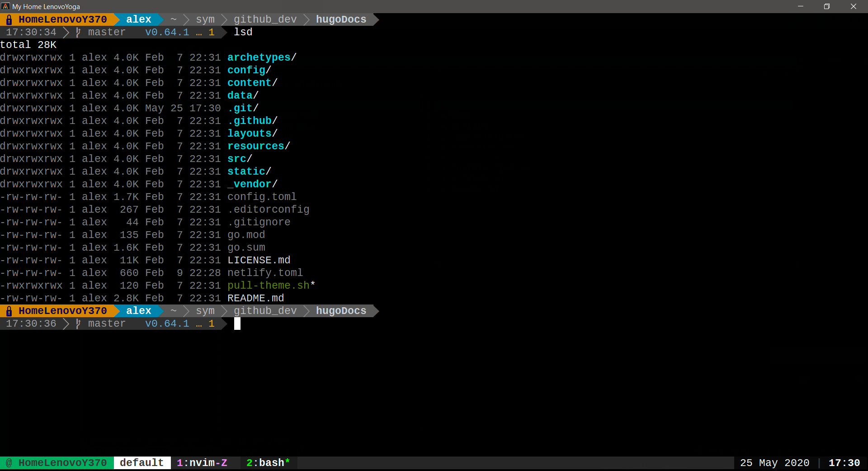Click the lock icon on the prompt above the lsd command
Image resolution: width=868 pixels, height=471 pixels.
click(9, 19)
